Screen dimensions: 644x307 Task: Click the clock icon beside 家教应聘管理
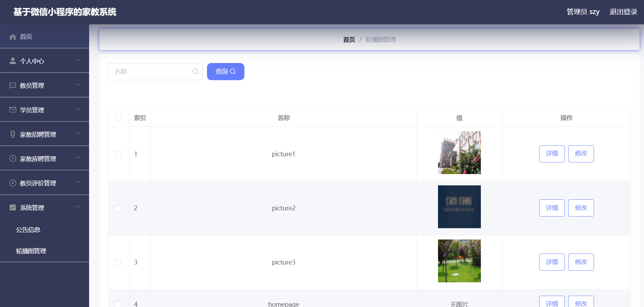point(13,158)
